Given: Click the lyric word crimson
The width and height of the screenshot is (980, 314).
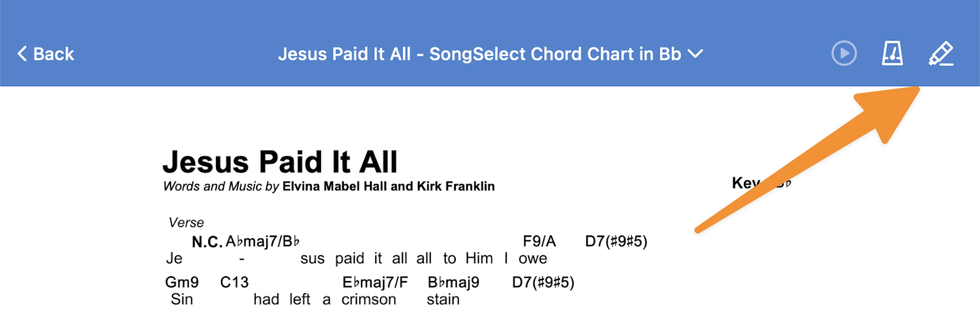Looking at the screenshot, I should click(368, 300).
